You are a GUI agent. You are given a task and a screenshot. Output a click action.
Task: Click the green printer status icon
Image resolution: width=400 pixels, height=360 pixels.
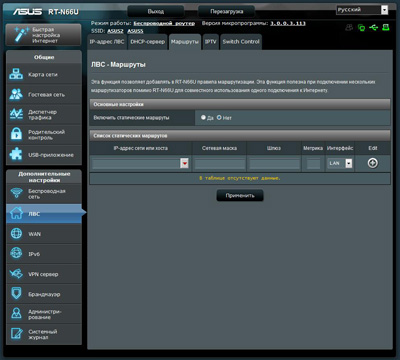[386, 27]
